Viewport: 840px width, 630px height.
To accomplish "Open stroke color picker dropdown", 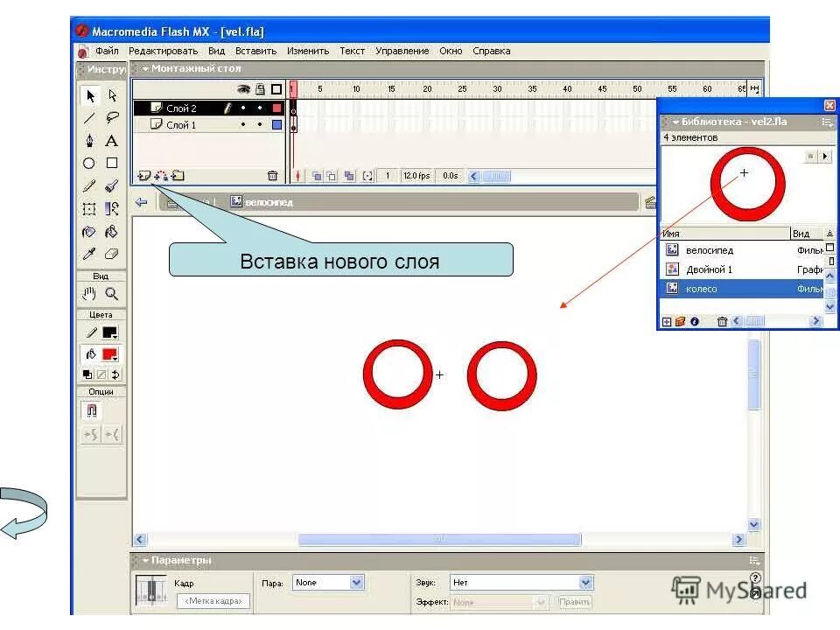I will (110, 333).
